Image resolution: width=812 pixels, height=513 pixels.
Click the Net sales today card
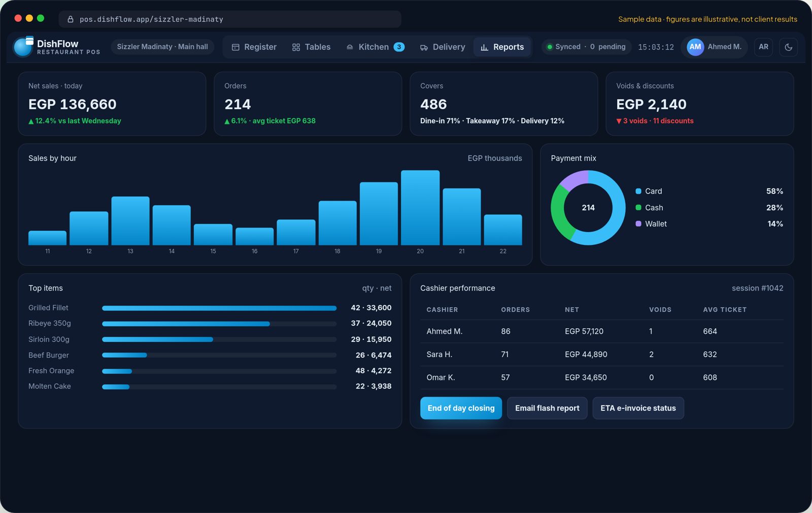click(112, 104)
